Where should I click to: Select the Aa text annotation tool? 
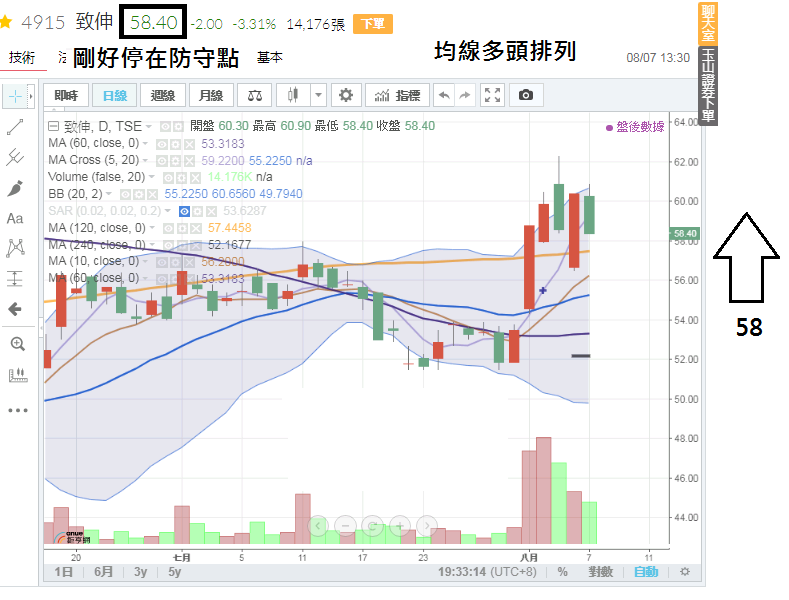tap(15, 218)
